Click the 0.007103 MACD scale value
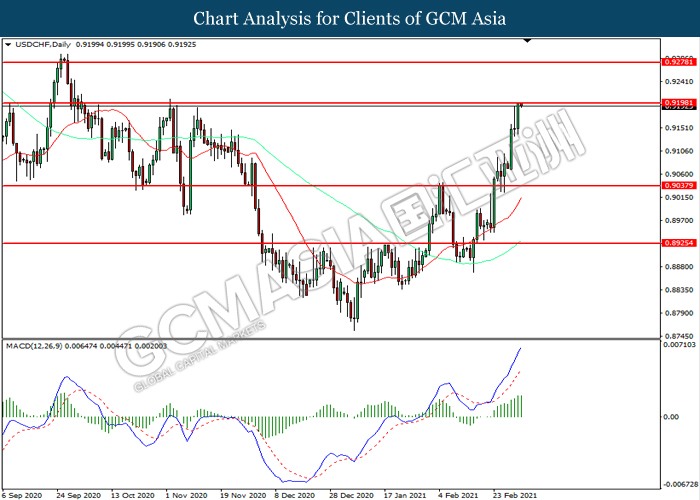Viewport: 700px width, 500px height. point(679,345)
